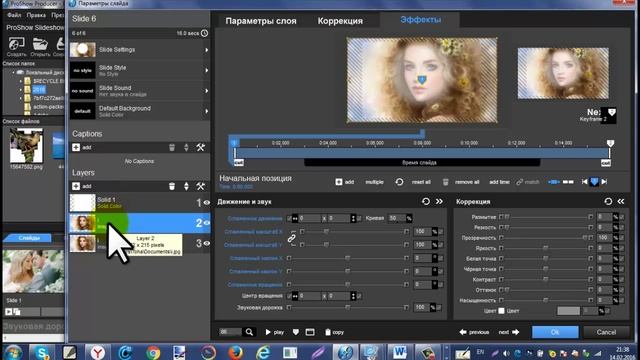Open Microsoft Word from taskbar
This screenshot has width=640, height=360.
399,352
